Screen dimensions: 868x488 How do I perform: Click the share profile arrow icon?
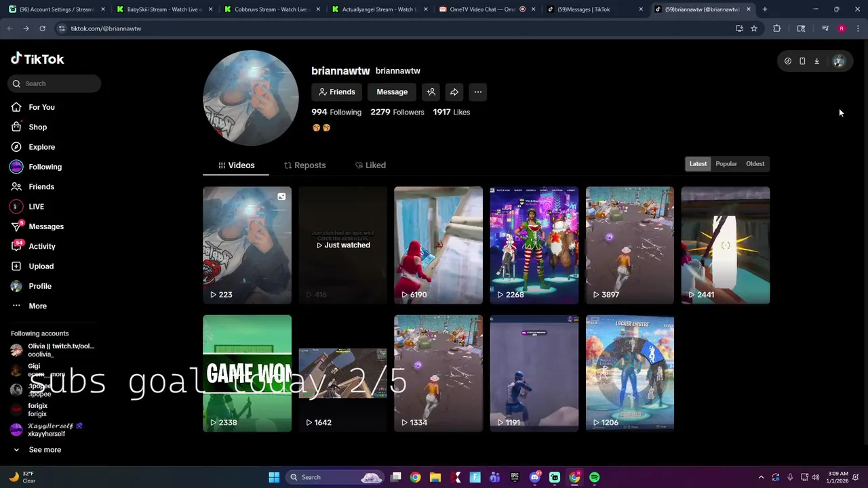pyautogui.click(x=454, y=92)
